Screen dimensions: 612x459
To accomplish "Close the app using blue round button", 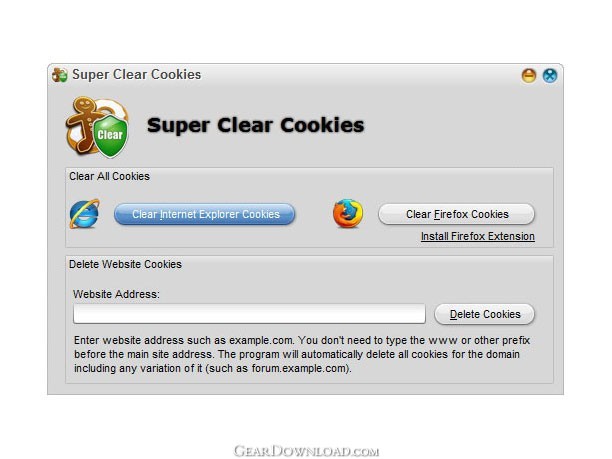I will click(550, 75).
